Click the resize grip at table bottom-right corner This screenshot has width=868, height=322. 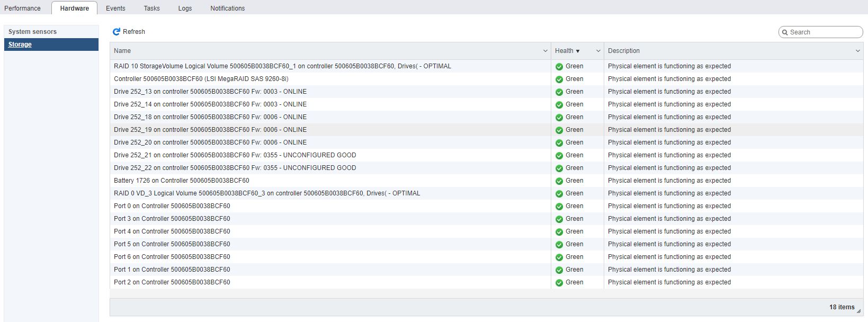858,311
